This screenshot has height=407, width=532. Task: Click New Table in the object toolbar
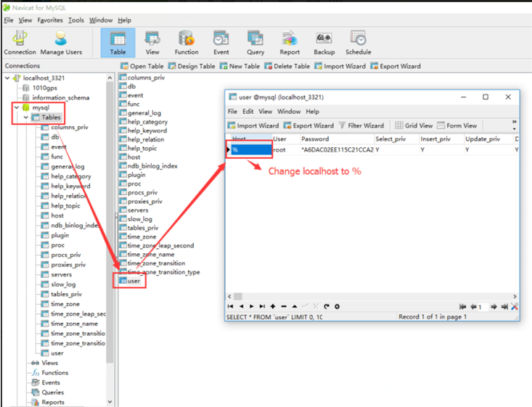(240, 66)
